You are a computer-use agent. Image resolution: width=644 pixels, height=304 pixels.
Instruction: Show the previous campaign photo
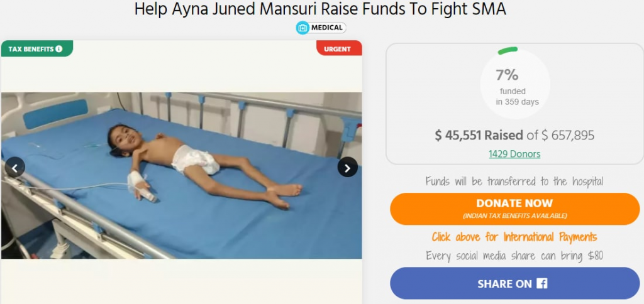click(x=15, y=167)
